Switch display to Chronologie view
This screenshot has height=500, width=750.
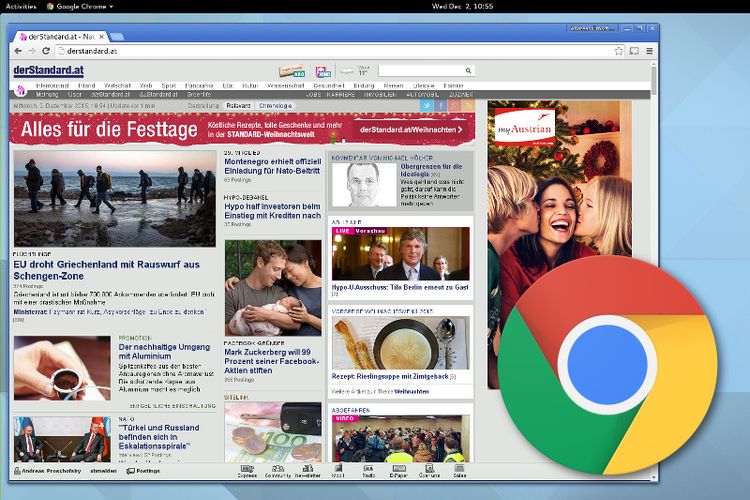[x=275, y=105]
